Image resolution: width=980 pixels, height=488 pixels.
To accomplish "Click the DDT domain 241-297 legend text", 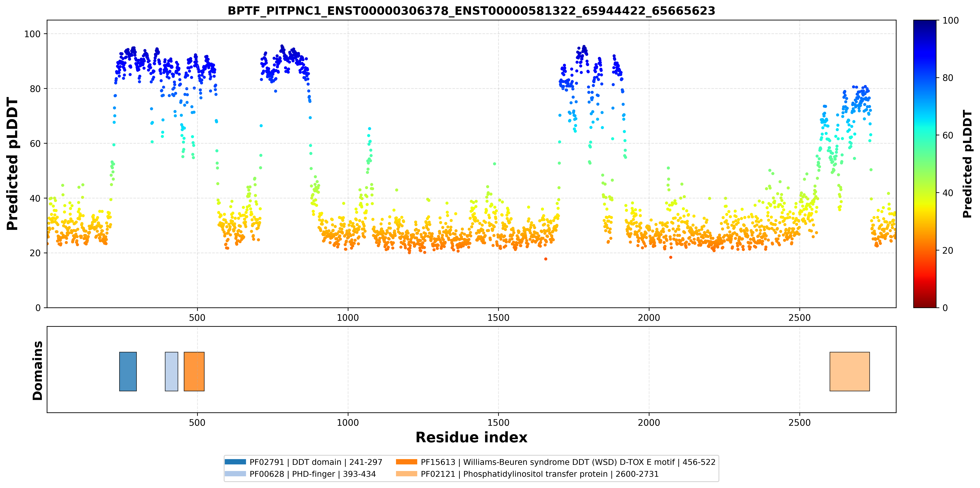I will click(316, 462).
